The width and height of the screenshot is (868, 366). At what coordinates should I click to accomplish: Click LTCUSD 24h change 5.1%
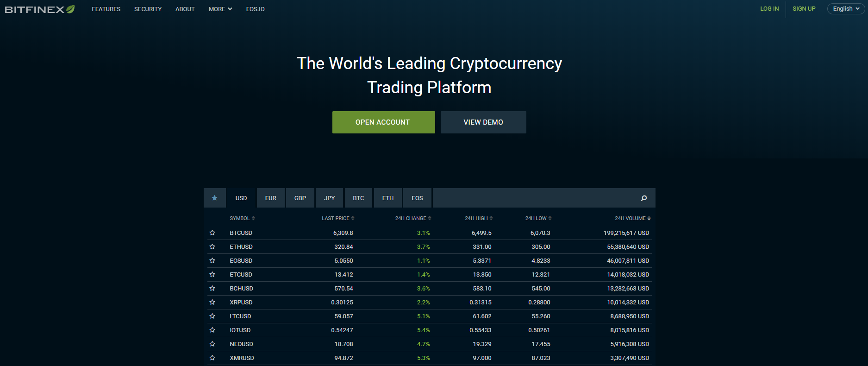tap(424, 316)
